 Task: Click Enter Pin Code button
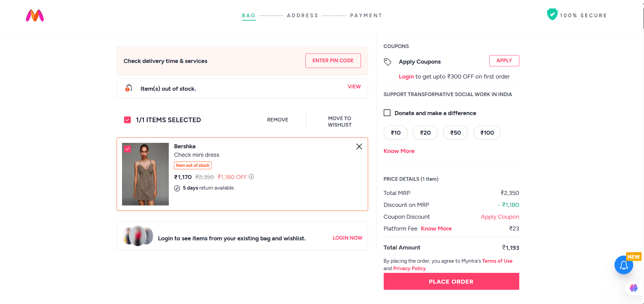[x=333, y=61]
